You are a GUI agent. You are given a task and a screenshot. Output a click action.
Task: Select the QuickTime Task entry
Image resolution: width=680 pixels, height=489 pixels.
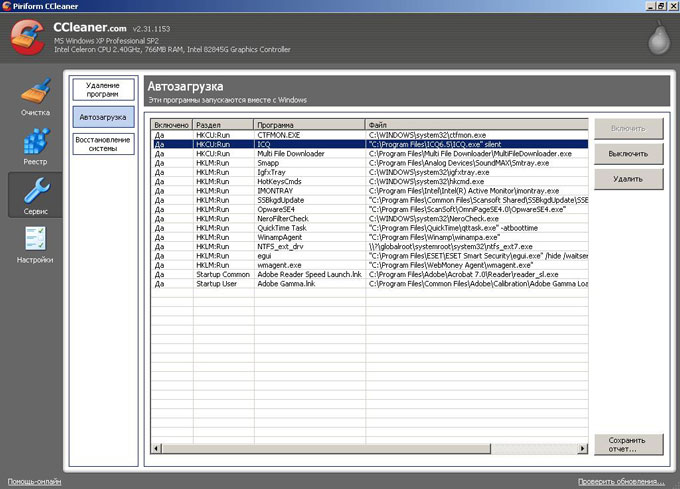pos(369,228)
